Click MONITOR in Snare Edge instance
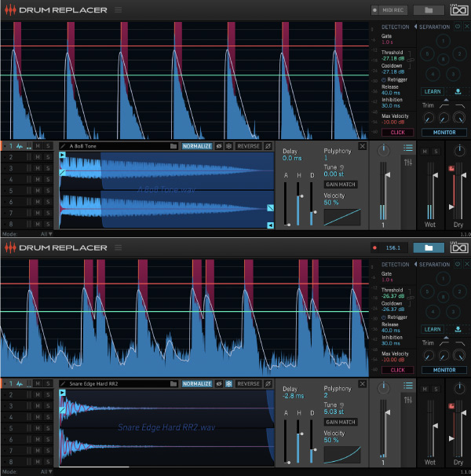Image resolution: width=471 pixels, height=476 pixels. 444,370
